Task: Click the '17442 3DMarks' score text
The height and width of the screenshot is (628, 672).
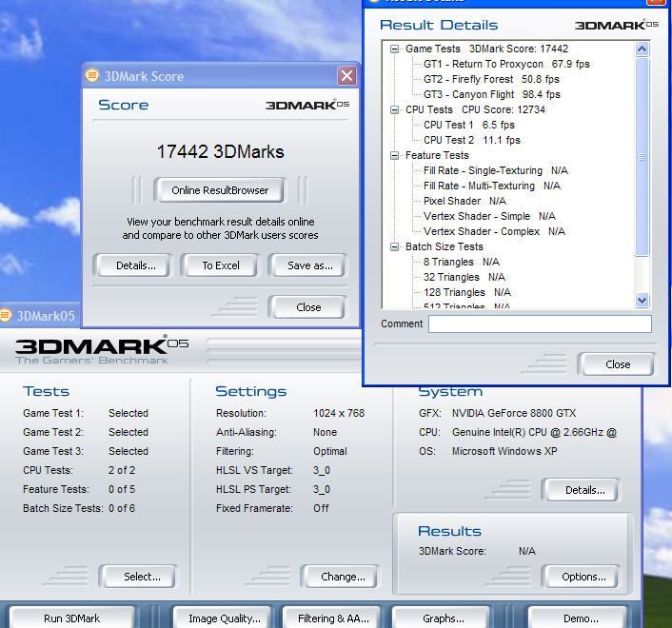Action: (220, 151)
